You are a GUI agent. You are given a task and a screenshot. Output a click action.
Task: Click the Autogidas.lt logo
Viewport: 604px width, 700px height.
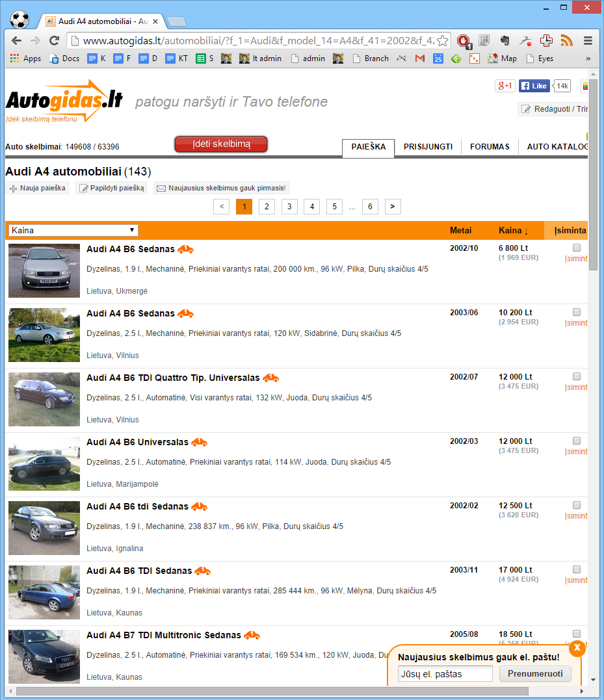click(x=64, y=101)
